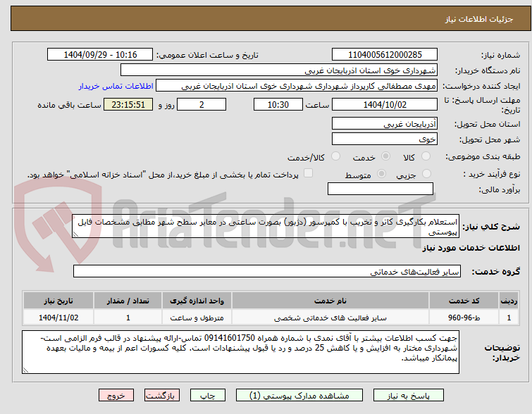Click the شرح کلی نیاز text area

[x=266, y=226]
